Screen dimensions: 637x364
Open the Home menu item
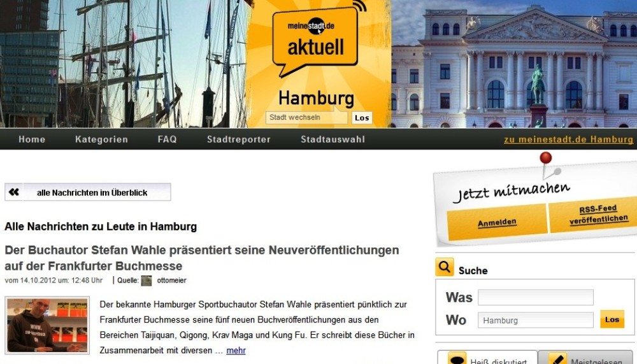tap(32, 139)
